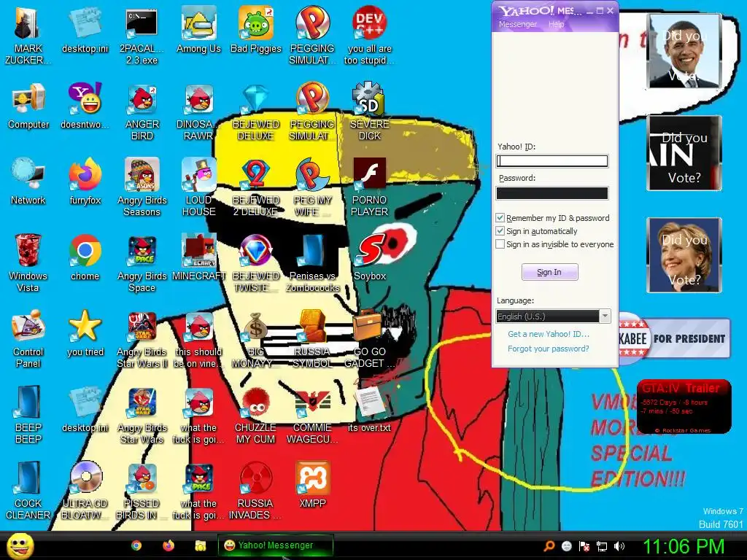Show the calendar from the 11:06 PM clock
Viewport: 747px width, 560px height.
pyautogui.click(x=684, y=546)
